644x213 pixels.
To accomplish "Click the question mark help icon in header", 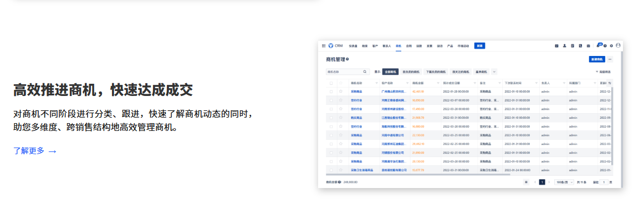I will tap(605, 45).
